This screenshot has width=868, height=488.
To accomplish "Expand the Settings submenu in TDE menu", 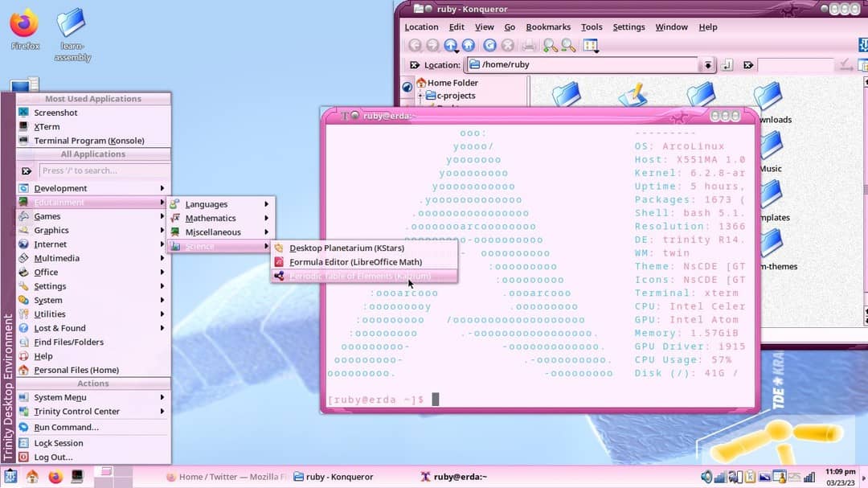I will pyautogui.click(x=93, y=286).
